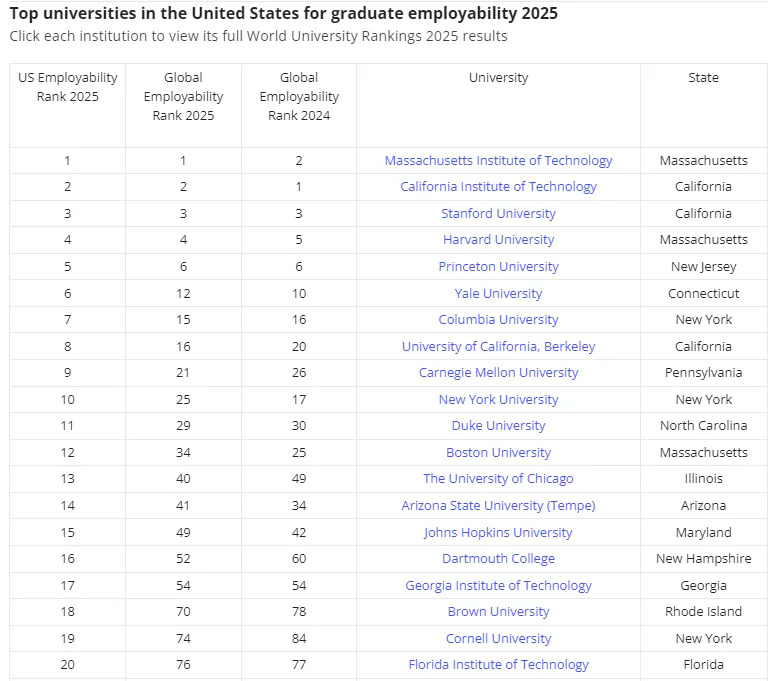Open the Dartmouth College link
This screenshot has width=775, height=681.
(498, 559)
